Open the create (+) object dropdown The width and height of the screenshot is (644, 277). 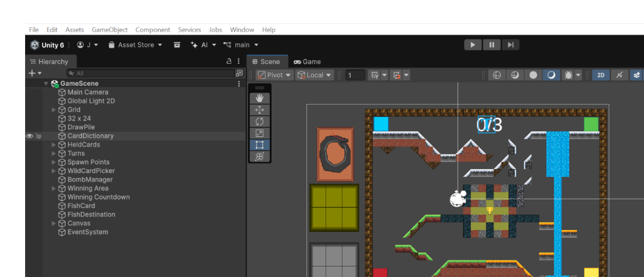pos(35,73)
